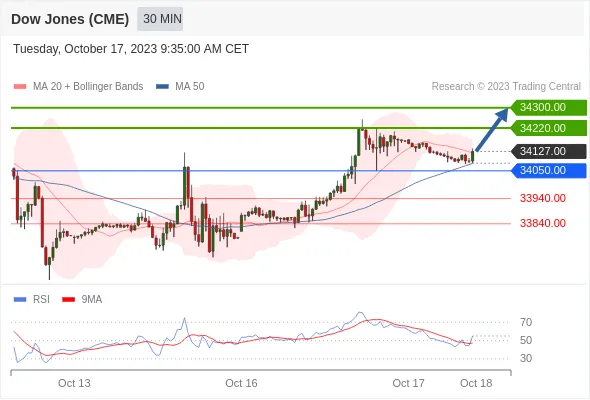Click the MA 50 legend label
This screenshot has height=400, width=590.
click(190, 87)
